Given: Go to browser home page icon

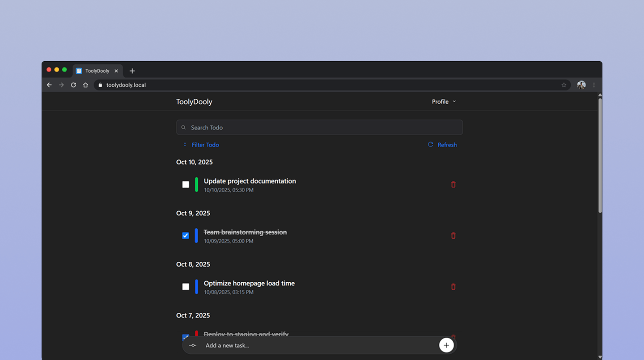Looking at the screenshot, I should click(x=85, y=85).
